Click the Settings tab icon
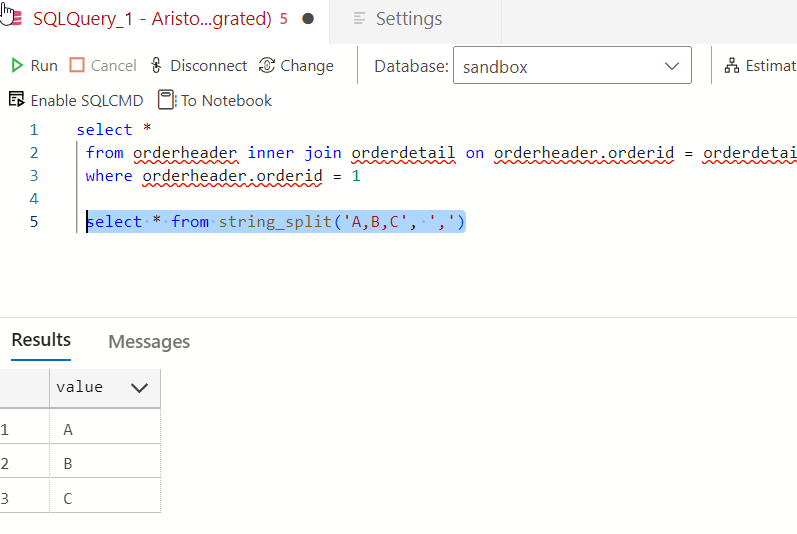The width and height of the screenshot is (797, 534). [360, 19]
